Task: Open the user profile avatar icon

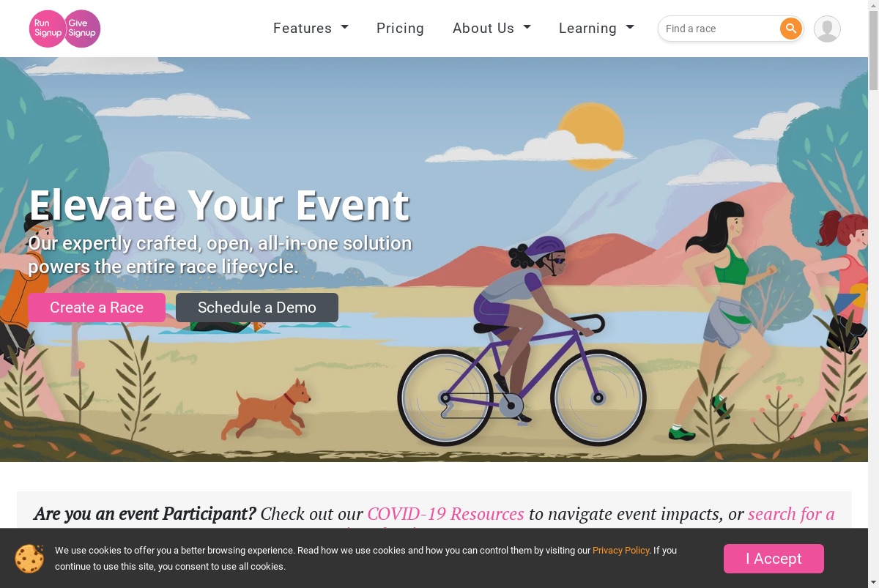Action: [827, 29]
